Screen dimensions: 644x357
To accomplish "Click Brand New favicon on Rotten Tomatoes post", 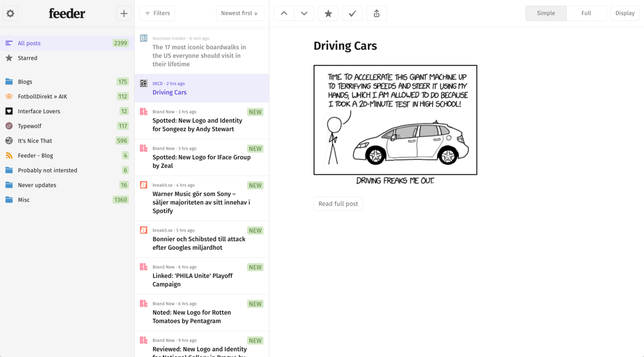I will (144, 303).
